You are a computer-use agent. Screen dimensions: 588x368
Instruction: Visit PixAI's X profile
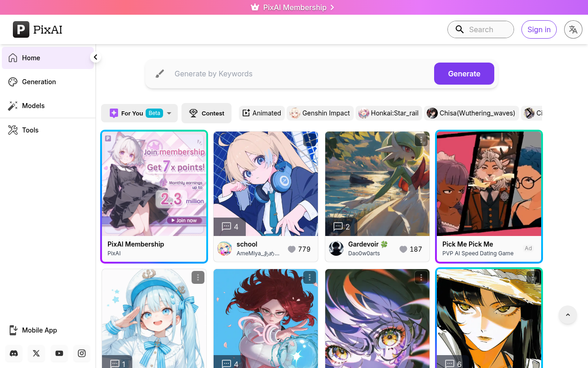pyautogui.click(x=36, y=353)
